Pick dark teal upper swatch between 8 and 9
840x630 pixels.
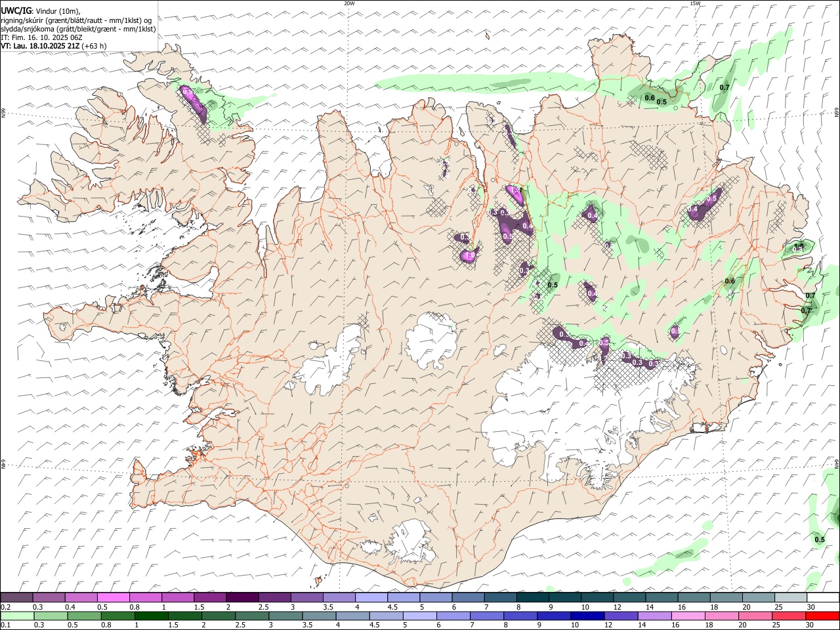pos(532,597)
